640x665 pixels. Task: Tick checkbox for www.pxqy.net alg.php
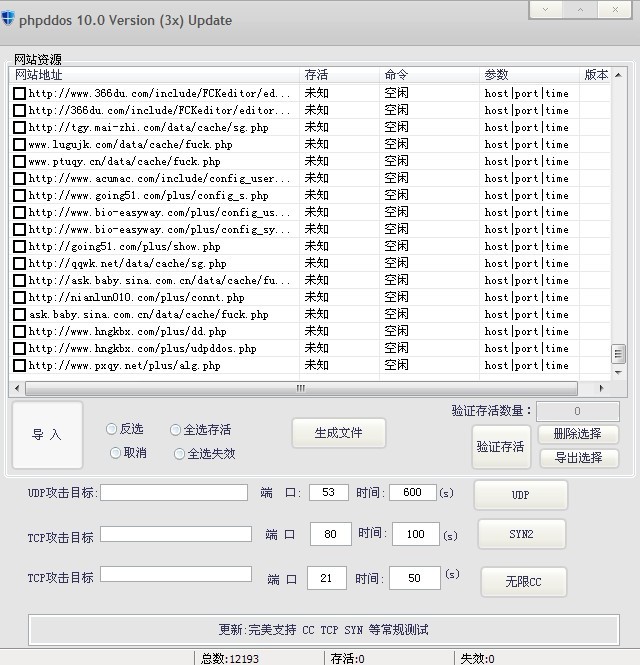(19, 365)
